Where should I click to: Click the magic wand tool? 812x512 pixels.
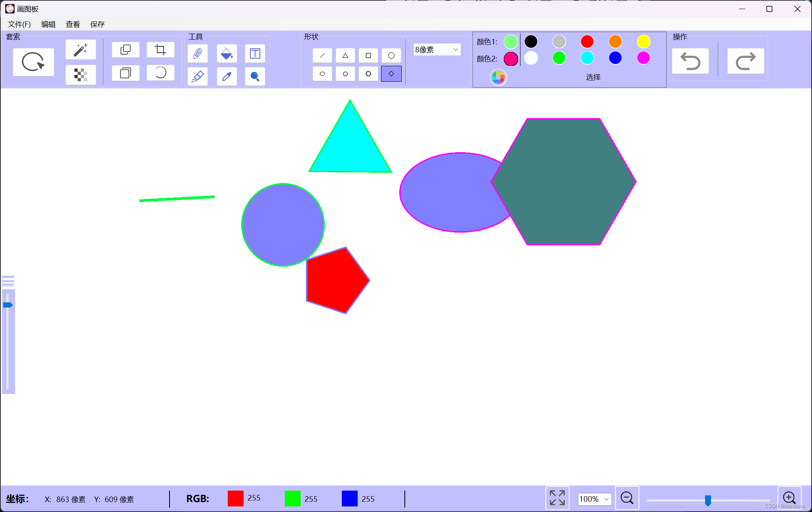coord(81,50)
